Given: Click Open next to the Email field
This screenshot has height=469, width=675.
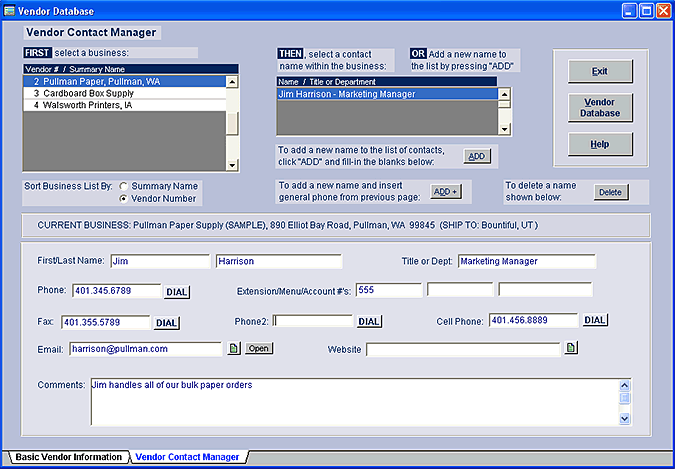Looking at the screenshot, I should tap(259, 348).
